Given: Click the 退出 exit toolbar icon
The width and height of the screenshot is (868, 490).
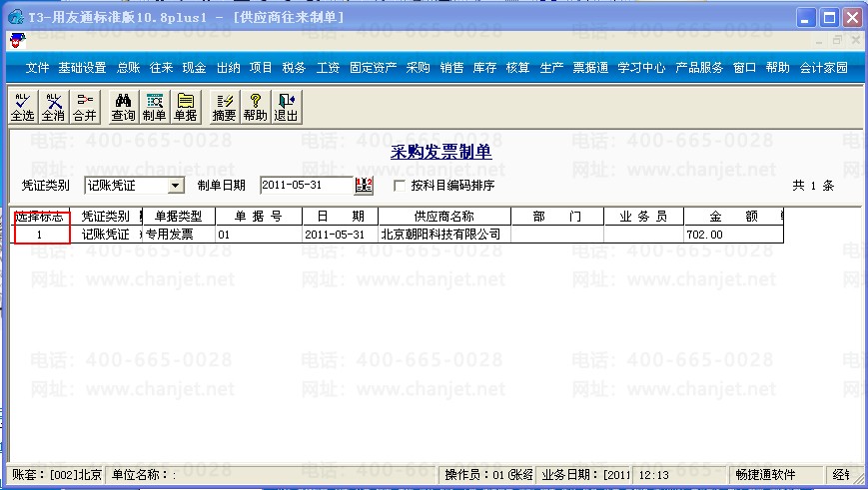Looking at the screenshot, I should (x=287, y=107).
